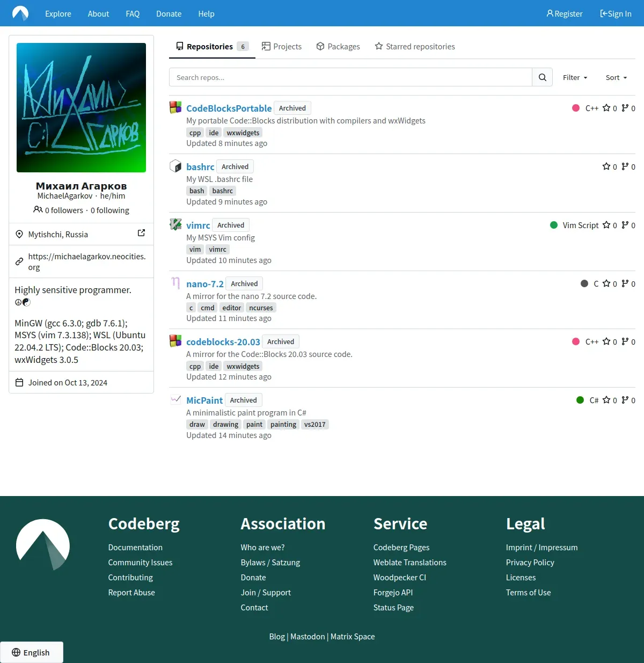Click the bash topic tag on bashrc

[197, 191]
